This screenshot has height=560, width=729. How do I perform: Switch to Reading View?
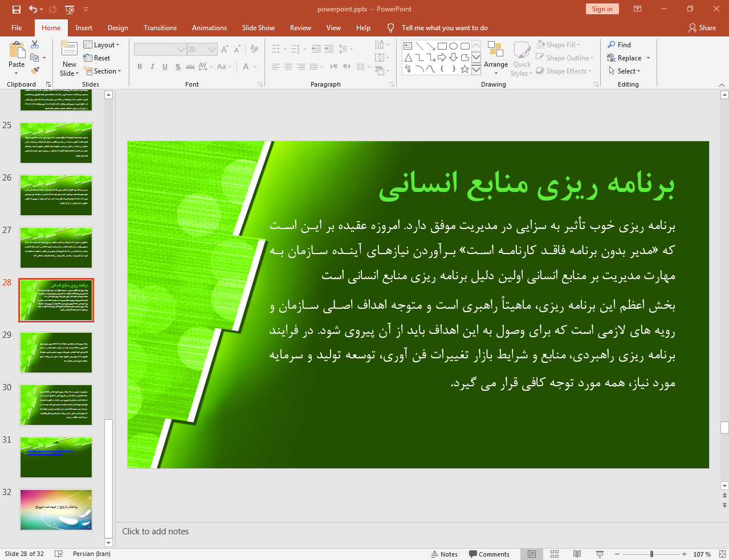577,554
